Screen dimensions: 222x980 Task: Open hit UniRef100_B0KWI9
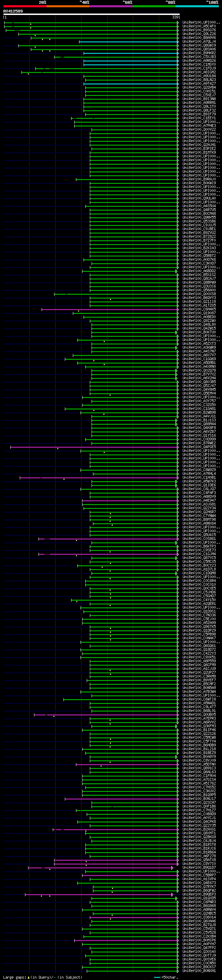coord(199,183)
